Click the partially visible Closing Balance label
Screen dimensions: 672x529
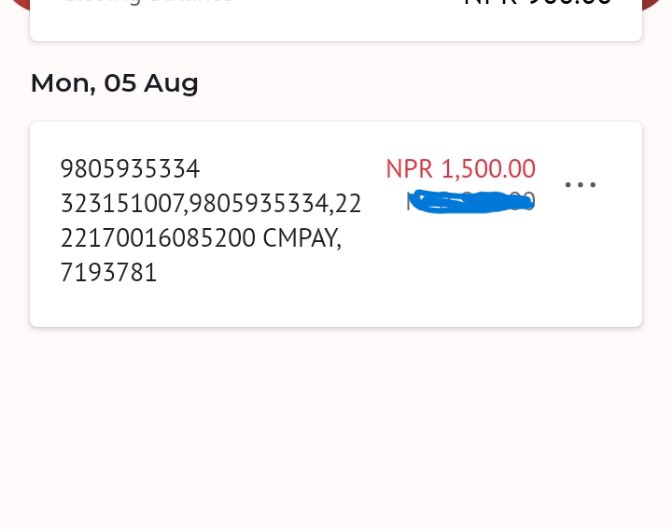(x=148, y=2)
